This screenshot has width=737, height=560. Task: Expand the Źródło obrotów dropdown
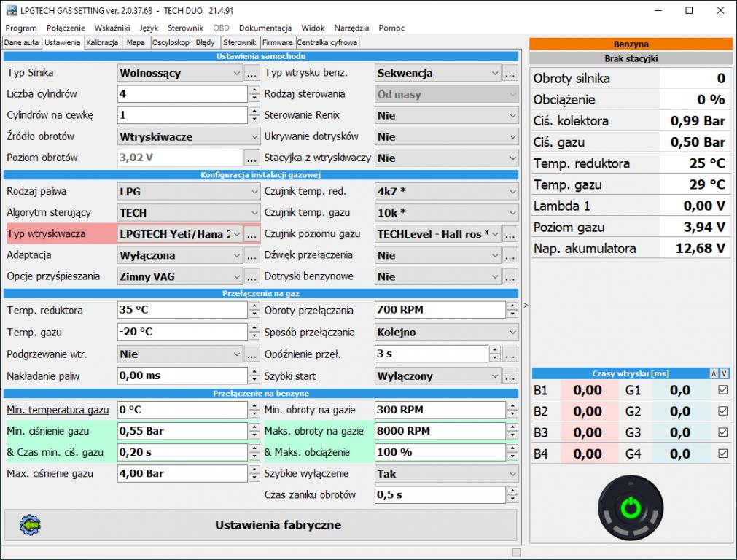[189, 137]
